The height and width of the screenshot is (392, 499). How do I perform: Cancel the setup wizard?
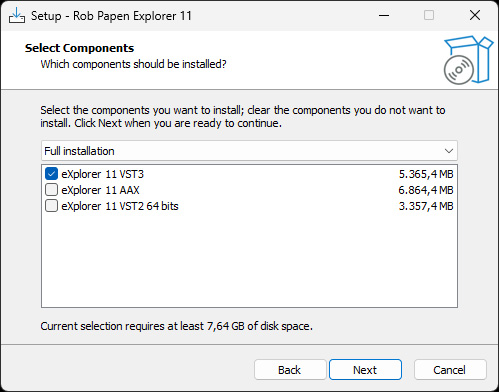450,370
